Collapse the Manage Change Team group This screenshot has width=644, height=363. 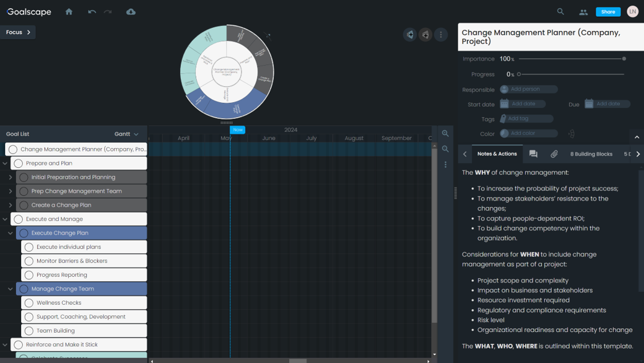point(11,289)
